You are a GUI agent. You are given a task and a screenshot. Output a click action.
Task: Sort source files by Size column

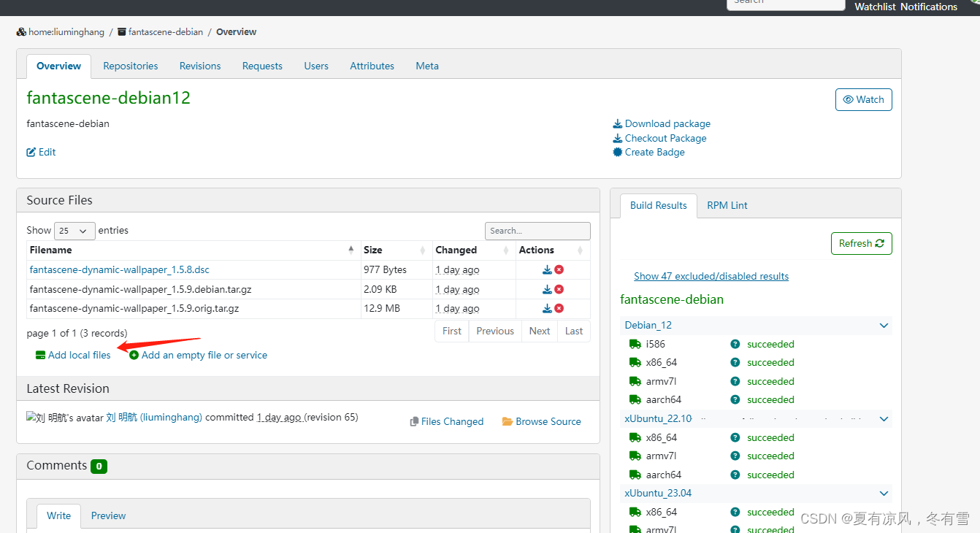pos(397,250)
